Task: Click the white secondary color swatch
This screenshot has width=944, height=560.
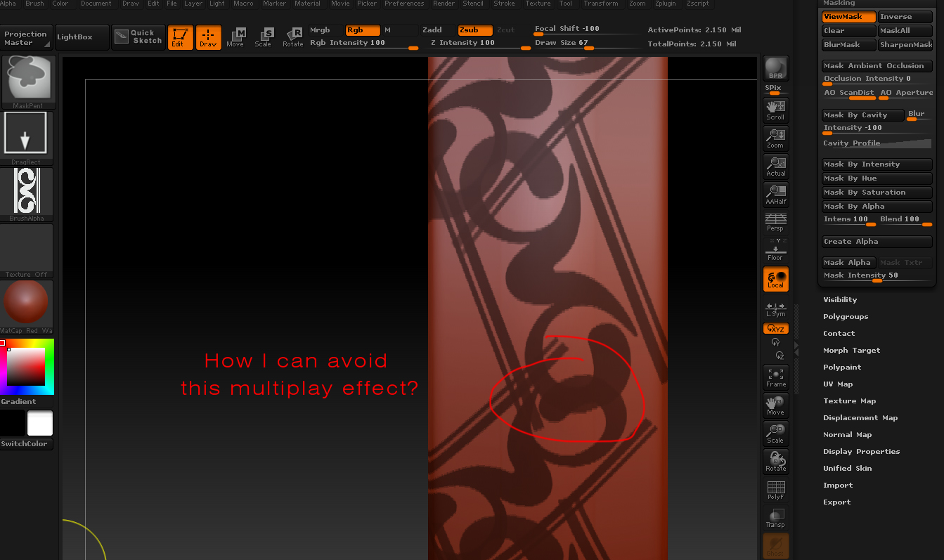Action: [40, 423]
